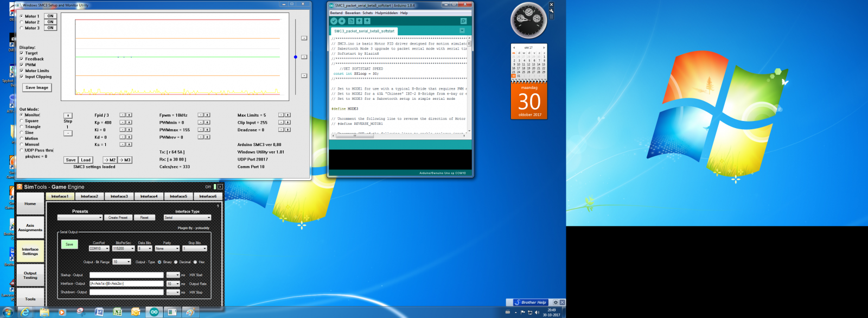
Task: Click the Arduino Save sketch icon
Action: tap(367, 21)
